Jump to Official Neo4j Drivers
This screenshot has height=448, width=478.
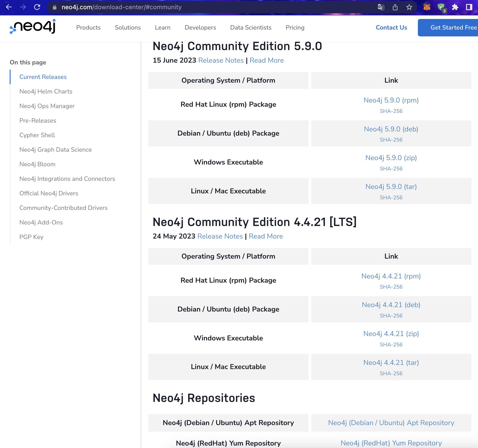coord(49,193)
